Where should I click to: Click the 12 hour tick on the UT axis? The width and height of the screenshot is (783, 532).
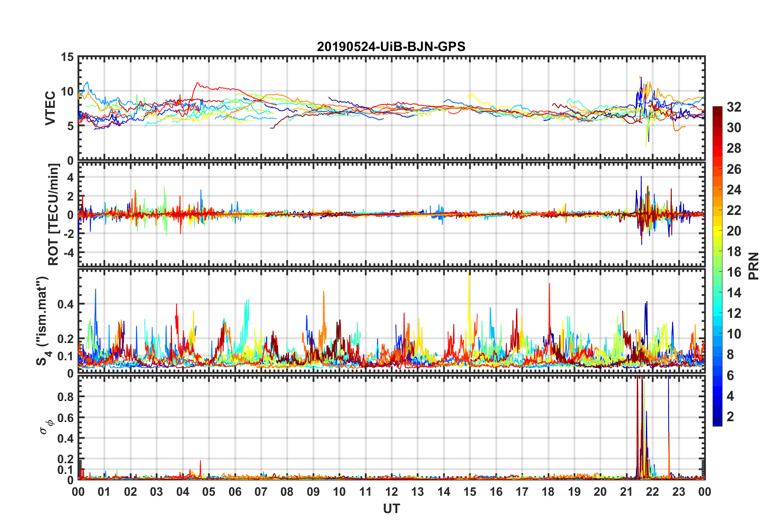[x=391, y=492]
